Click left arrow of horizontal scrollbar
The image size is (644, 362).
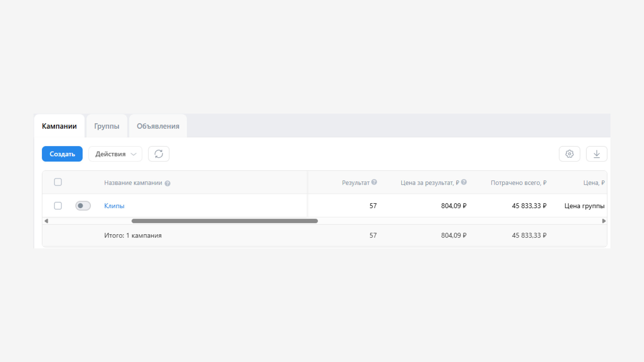[46, 221]
